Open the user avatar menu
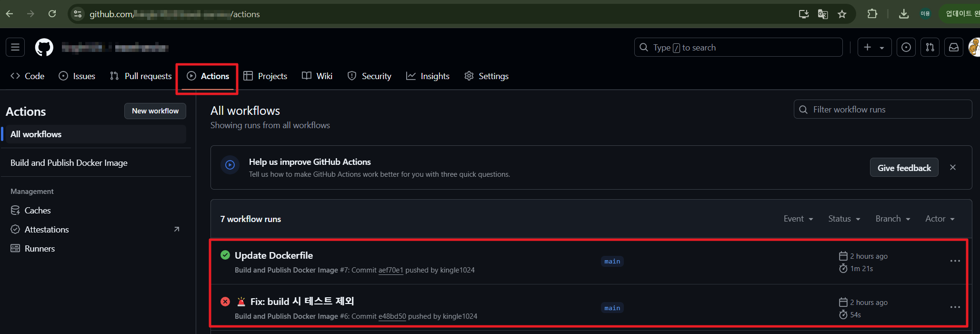The height and width of the screenshot is (334, 980). tap(974, 47)
